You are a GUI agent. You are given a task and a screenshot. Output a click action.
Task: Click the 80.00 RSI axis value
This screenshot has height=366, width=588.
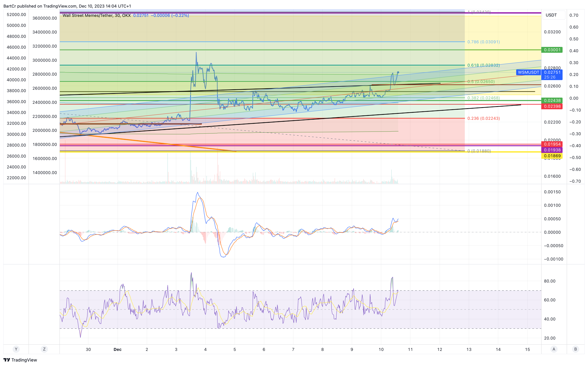pos(550,281)
